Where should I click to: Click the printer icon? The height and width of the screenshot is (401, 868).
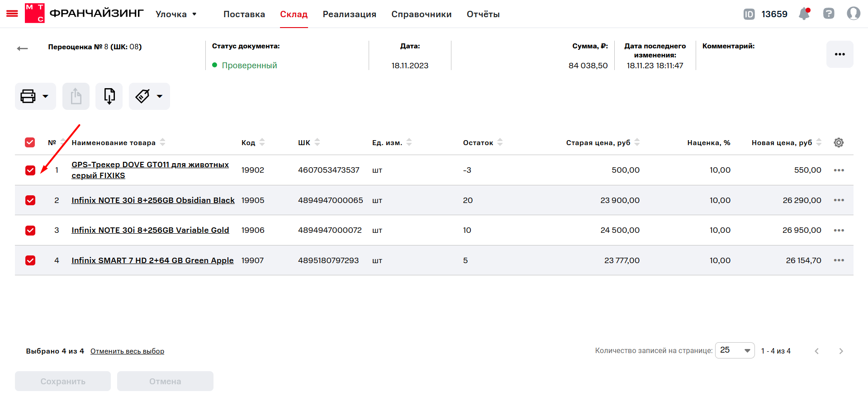[x=28, y=96]
